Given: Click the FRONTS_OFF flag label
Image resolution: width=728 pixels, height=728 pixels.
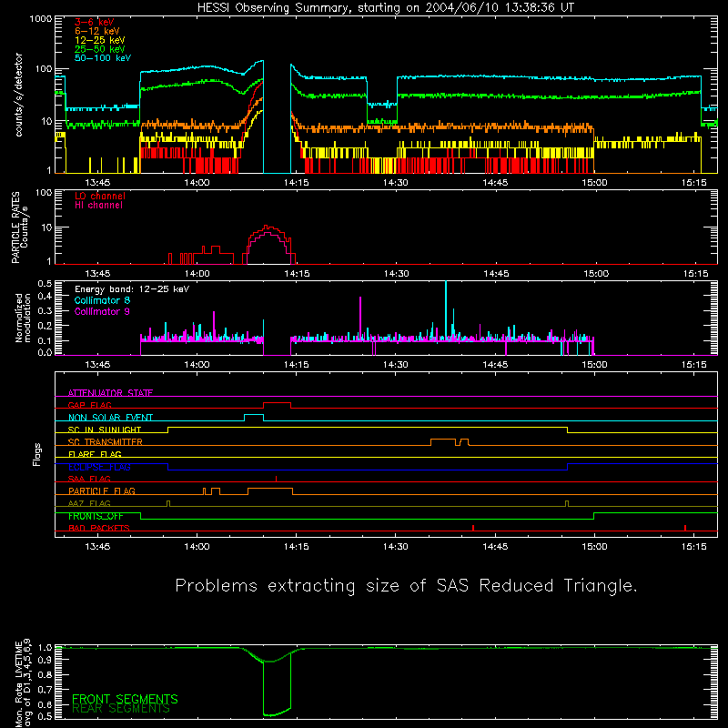Looking at the screenshot, I should pos(96,516).
